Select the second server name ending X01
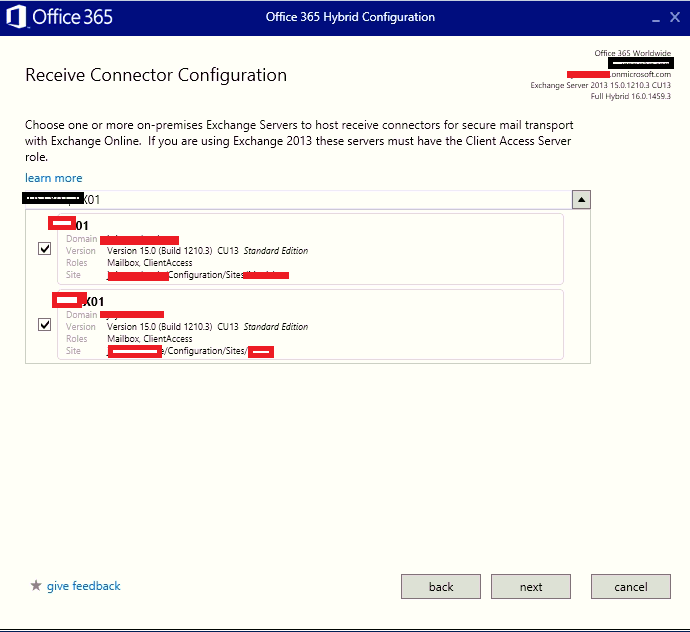This screenshot has height=632, width=690. pyautogui.click(x=93, y=302)
